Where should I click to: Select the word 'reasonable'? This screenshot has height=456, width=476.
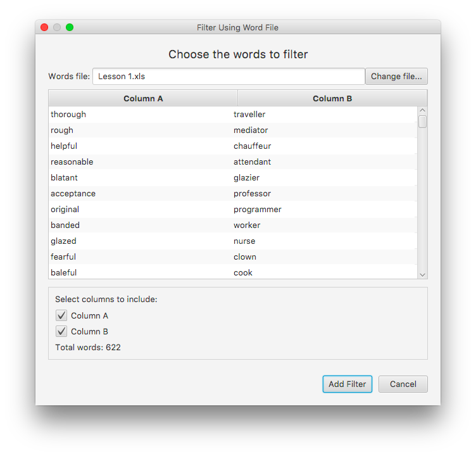click(x=72, y=162)
